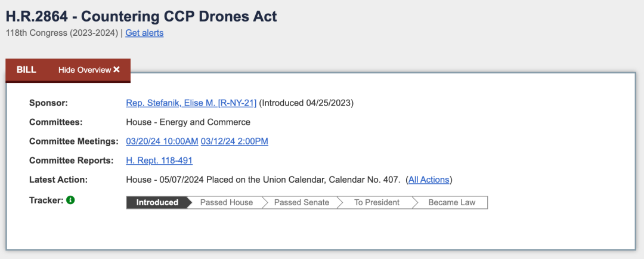Open sponsor Rep. Stefanik, Elise M. page
The image size is (644, 259).
[191, 103]
